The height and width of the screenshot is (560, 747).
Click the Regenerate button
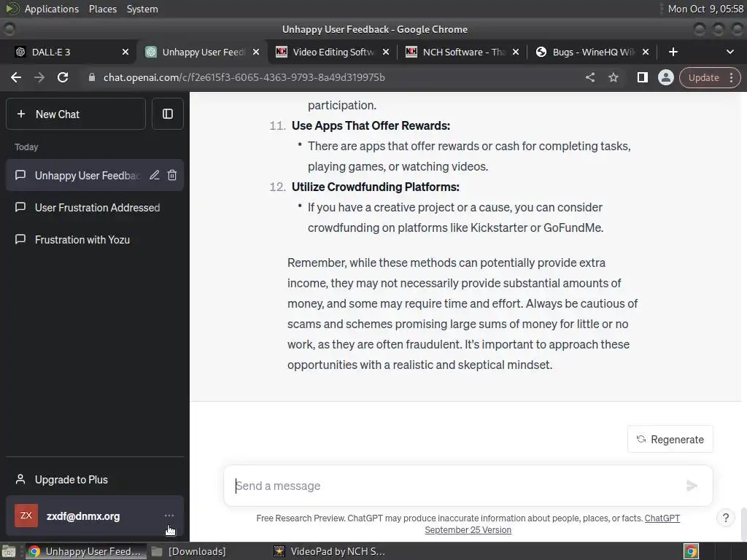[670, 439]
